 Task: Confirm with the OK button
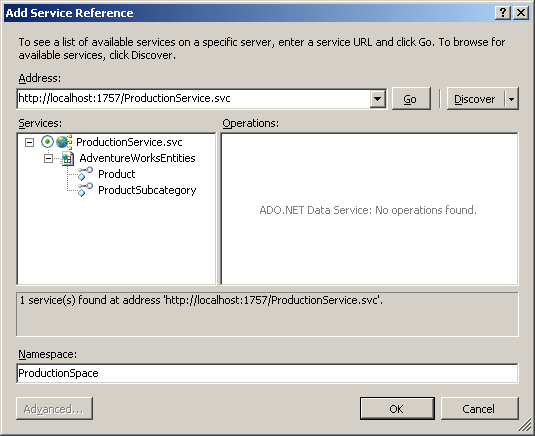(397, 408)
